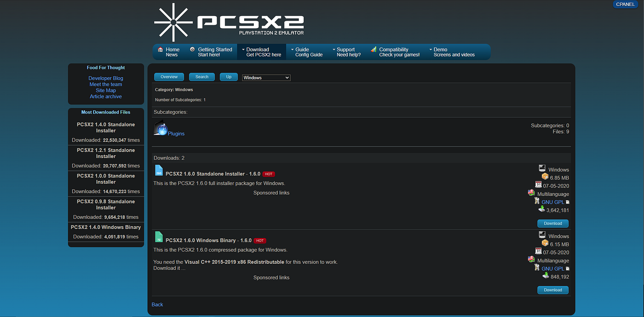Image resolution: width=644 pixels, height=317 pixels.
Task: Expand the Guide menu arrow
Action: click(x=292, y=50)
